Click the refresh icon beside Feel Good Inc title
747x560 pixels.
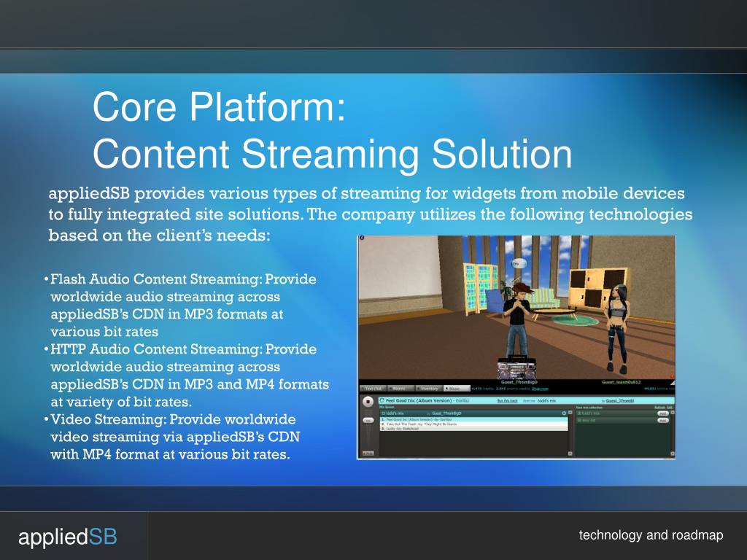(x=382, y=400)
